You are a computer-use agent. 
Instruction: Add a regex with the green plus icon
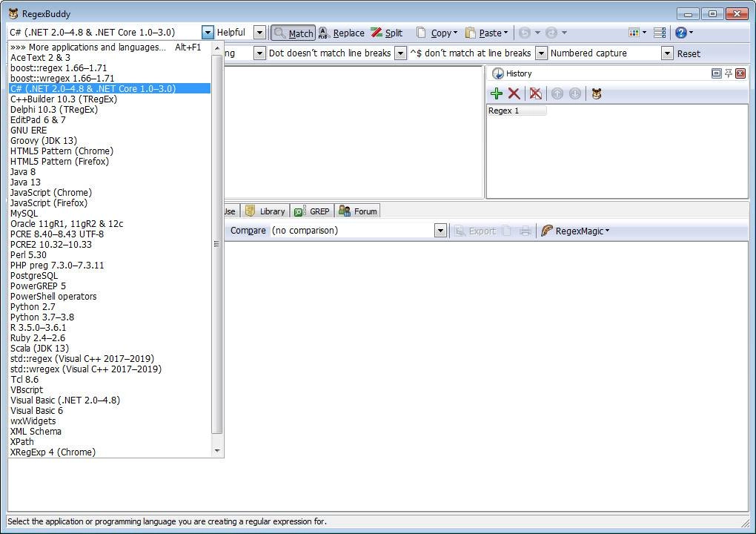pos(496,93)
